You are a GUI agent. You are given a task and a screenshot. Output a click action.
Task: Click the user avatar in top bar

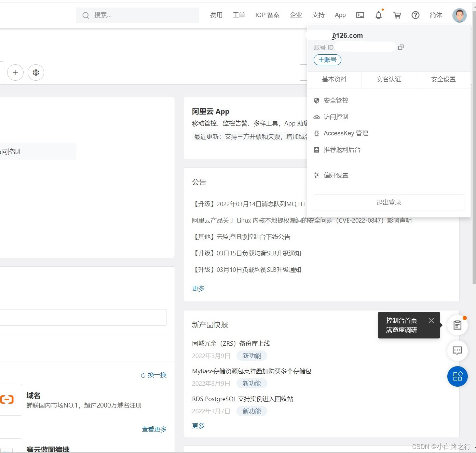pyautogui.click(x=459, y=15)
